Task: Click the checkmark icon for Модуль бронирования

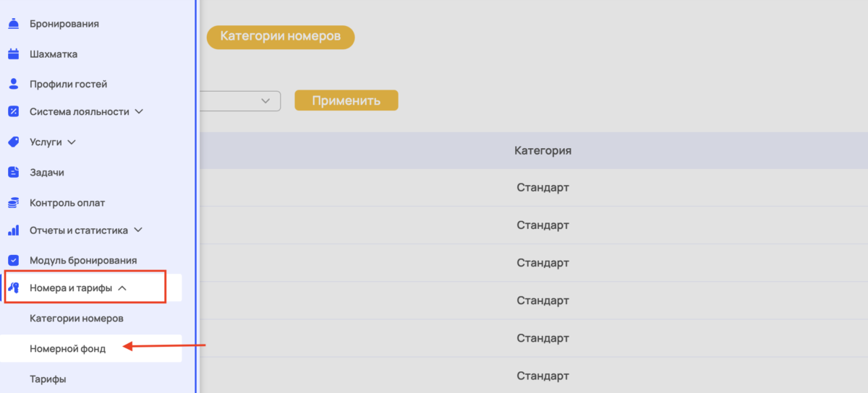Action: tap(13, 260)
